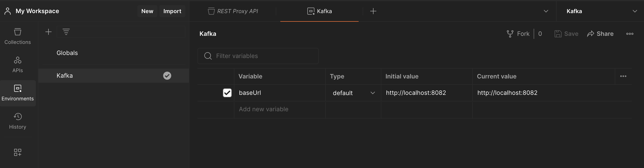644x168 pixels.
Task: Click the Save button
Action: click(x=566, y=34)
